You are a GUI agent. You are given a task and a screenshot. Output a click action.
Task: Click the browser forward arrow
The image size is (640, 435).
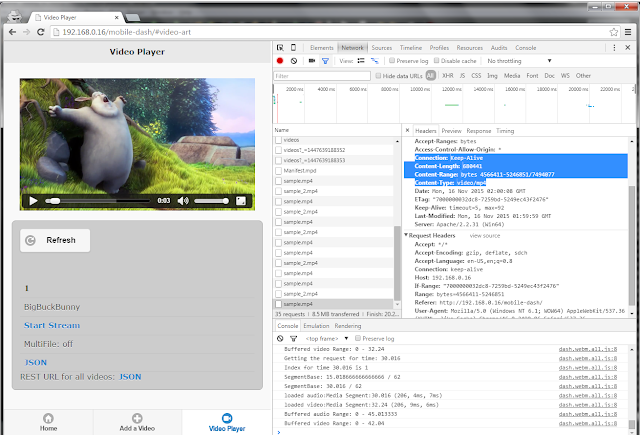(27, 32)
